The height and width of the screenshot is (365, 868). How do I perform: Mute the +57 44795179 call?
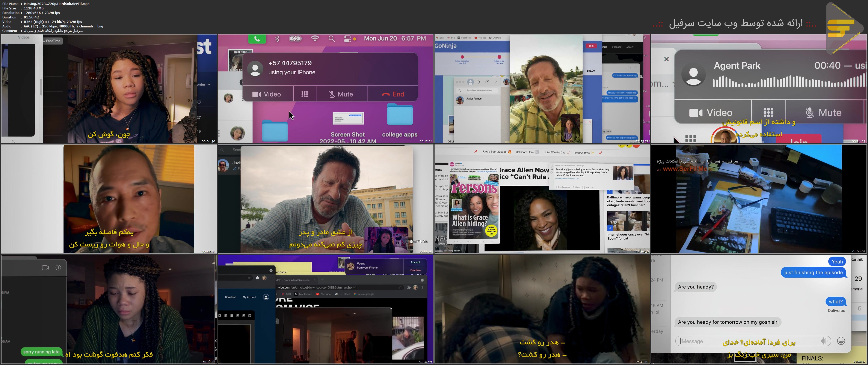pyautogui.click(x=341, y=94)
